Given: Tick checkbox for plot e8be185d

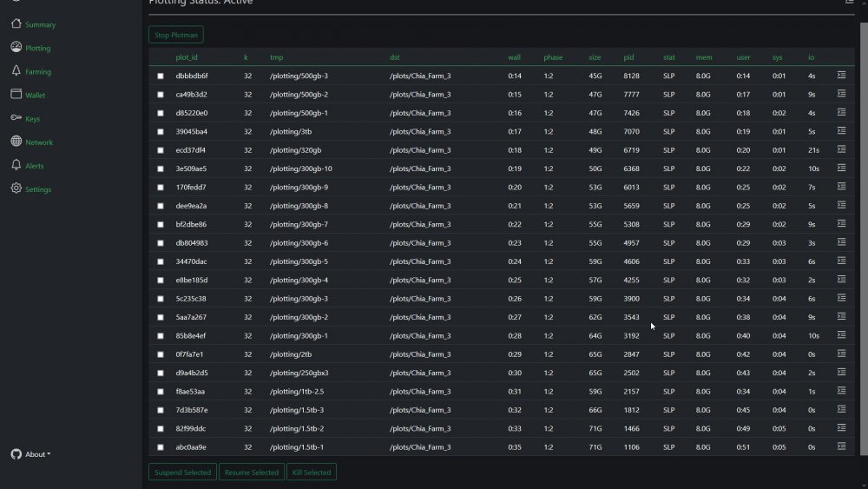Looking at the screenshot, I should click(x=161, y=281).
